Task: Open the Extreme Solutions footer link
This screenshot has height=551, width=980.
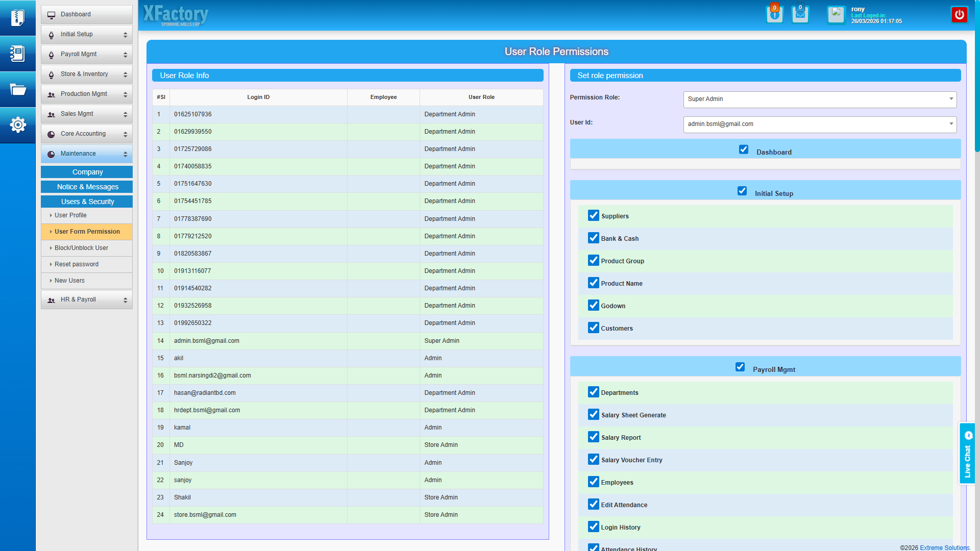Action: pos(944,547)
